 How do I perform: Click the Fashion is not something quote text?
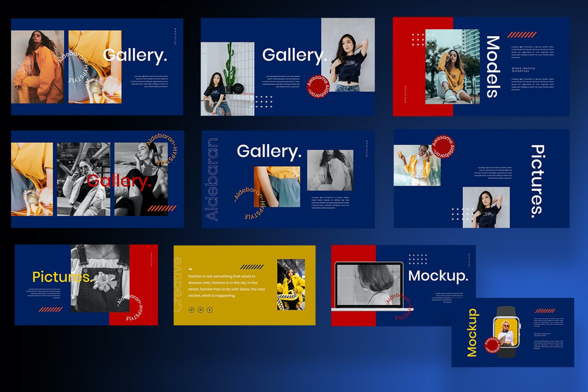click(227, 286)
